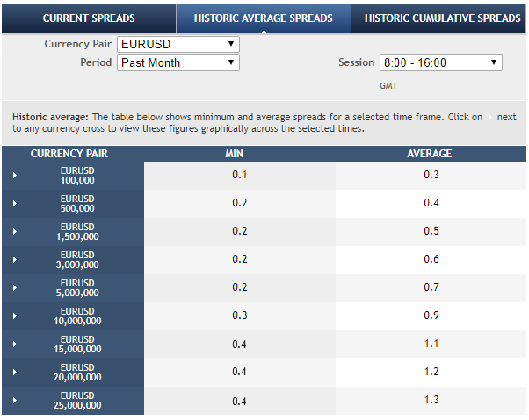Switch to Historic Cumulative Spreads tab
Viewport: 529px width, 420px height.
(x=442, y=18)
